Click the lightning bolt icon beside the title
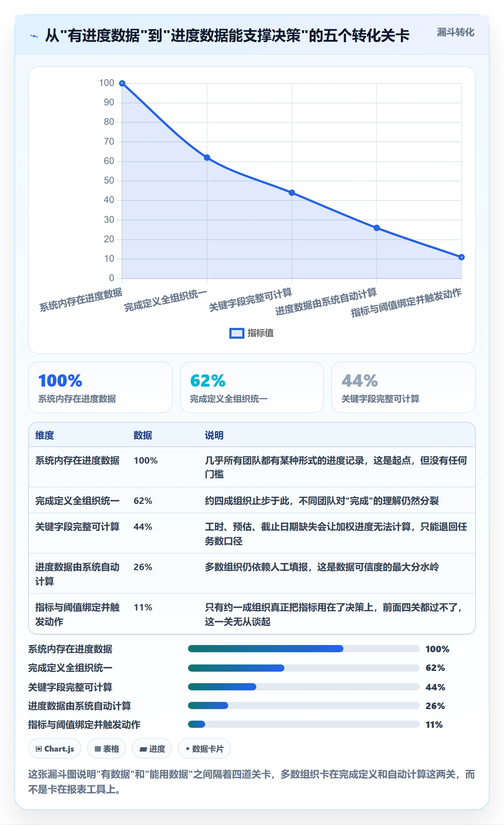The height and width of the screenshot is (825, 504). (x=34, y=36)
